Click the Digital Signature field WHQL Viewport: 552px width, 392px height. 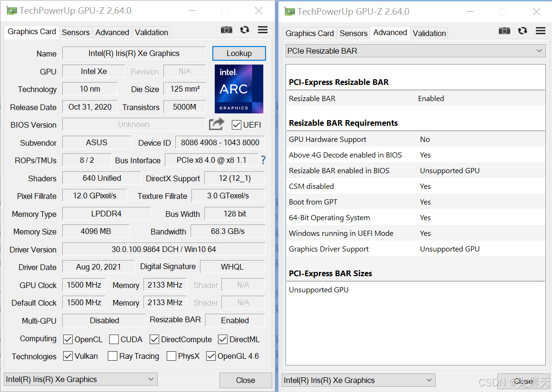click(232, 267)
